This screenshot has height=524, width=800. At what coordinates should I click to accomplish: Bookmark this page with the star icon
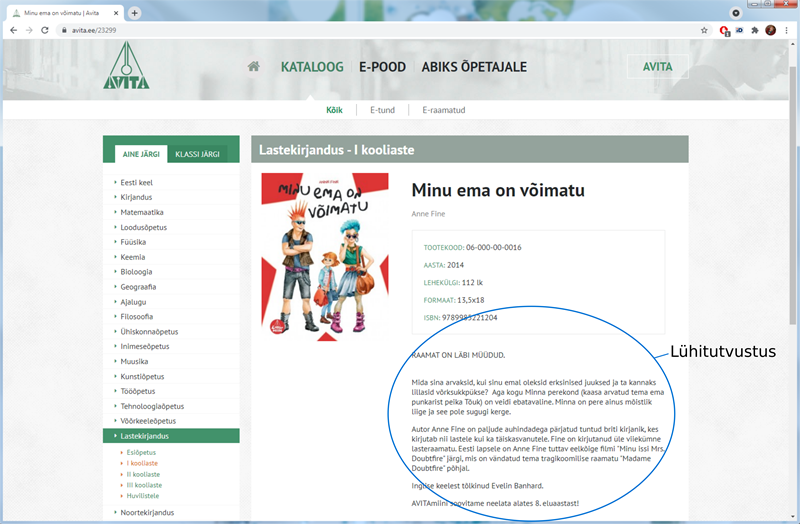[704, 30]
